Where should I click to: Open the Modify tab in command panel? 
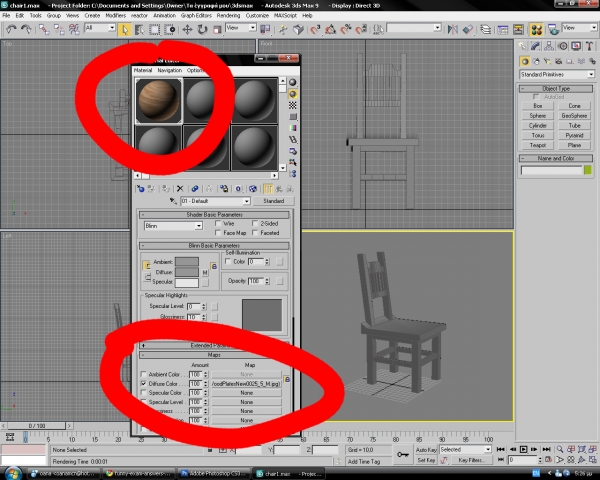tap(535, 46)
